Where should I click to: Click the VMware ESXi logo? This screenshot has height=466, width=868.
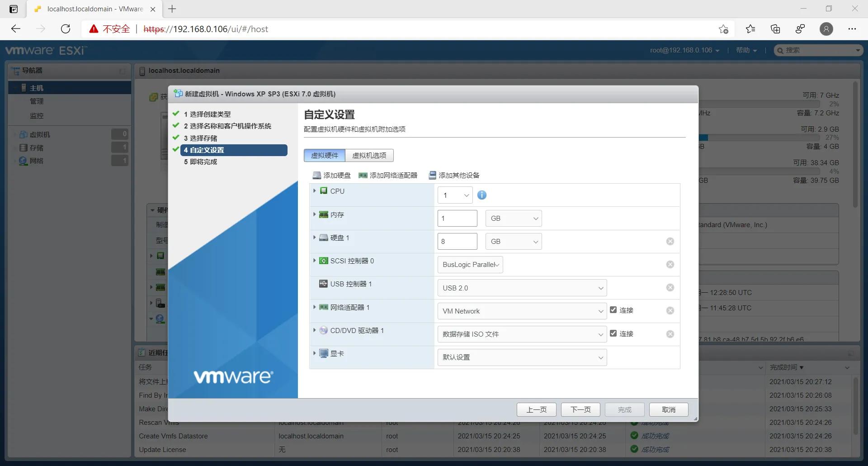(x=45, y=50)
